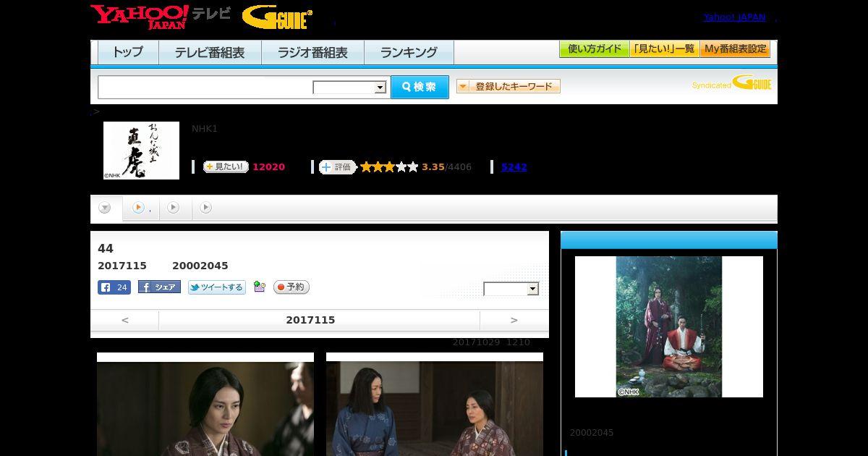This screenshot has height=456, width=868.
Task: Click the five-star rating display
Action: pyautogui.click(x=389, y=167)
